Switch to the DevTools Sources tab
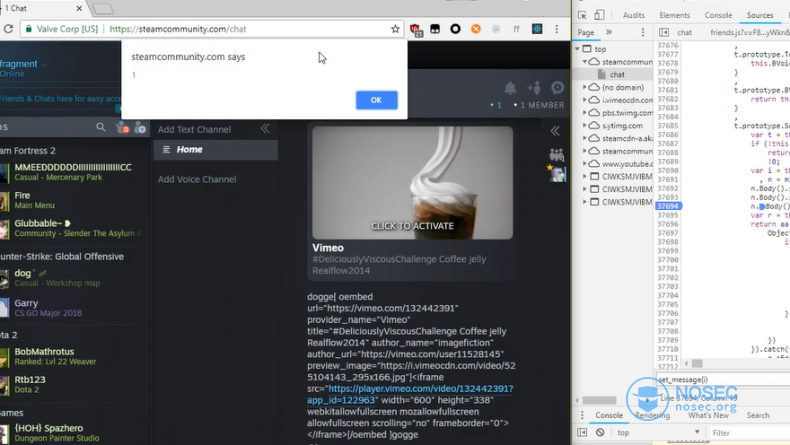 [x=760, y=15]
